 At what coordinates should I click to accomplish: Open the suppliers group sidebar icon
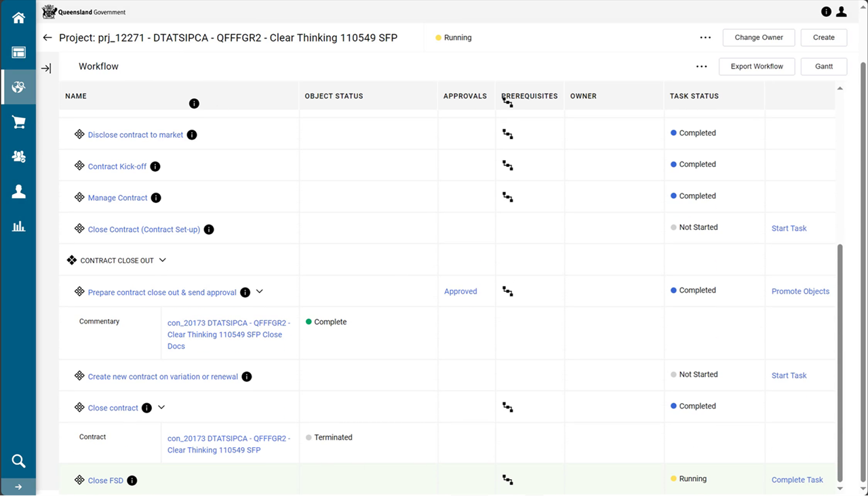18,157
